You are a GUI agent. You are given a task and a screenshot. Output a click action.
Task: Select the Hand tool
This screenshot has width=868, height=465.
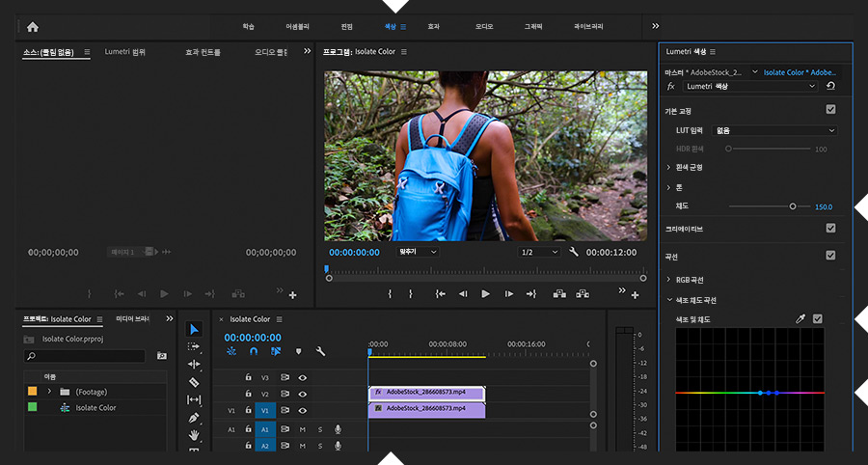click(x=194, y=435)
